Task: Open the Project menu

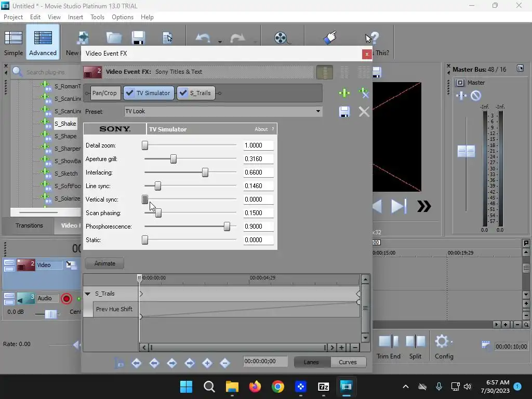Action: pyautogui.click(x=13, y=17)
